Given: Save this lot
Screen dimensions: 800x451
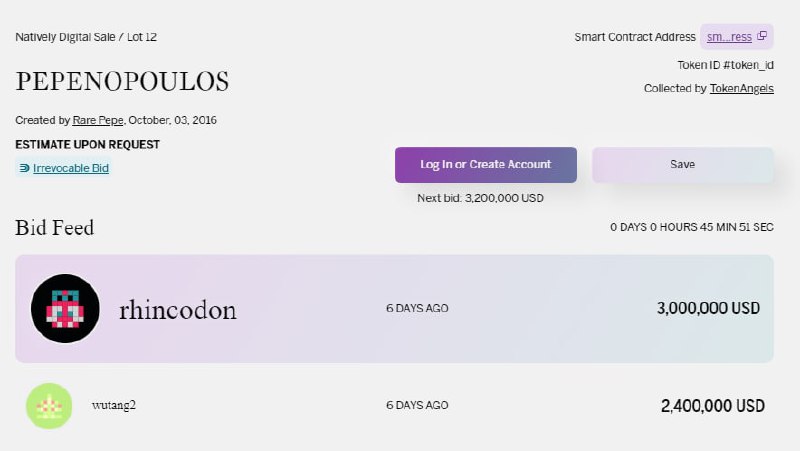Looking at the screenshot, I should [x=683, y=165].
